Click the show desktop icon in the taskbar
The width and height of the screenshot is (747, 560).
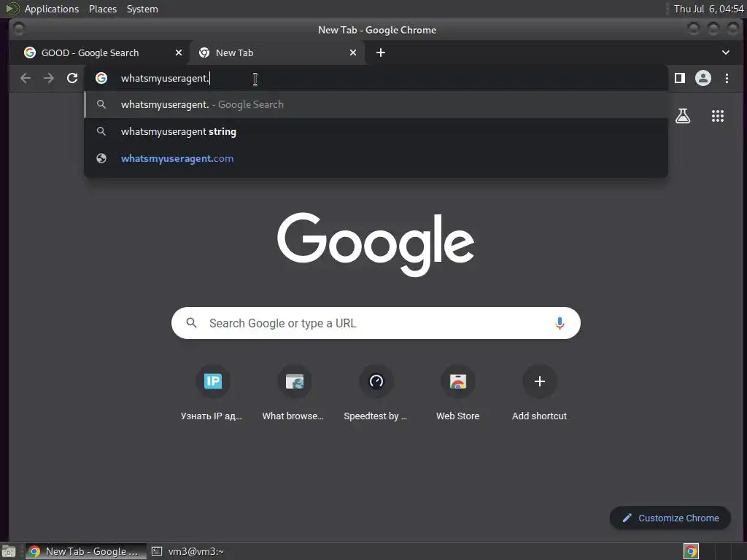pos(9,552)
